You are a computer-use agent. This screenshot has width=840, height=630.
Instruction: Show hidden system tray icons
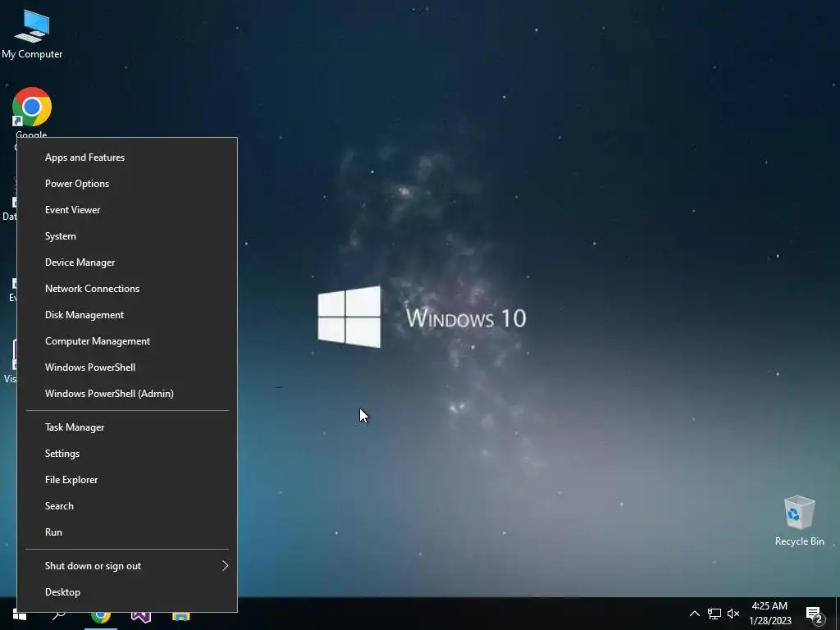pos(694,614)
